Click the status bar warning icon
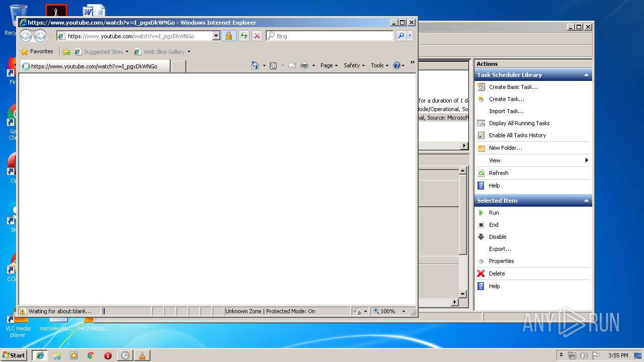Viewport: 644px width, 362px height. tap(23, 311)
